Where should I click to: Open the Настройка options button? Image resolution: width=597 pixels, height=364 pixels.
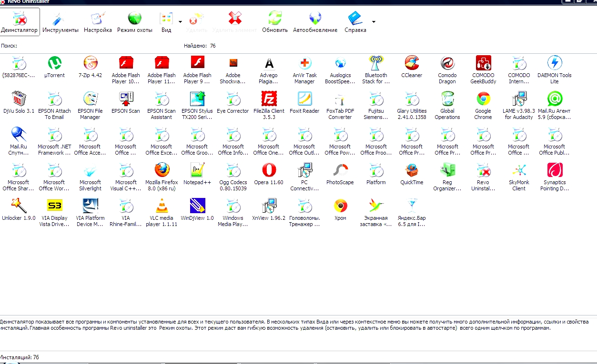pyautogui.click(x=98, y=22)
